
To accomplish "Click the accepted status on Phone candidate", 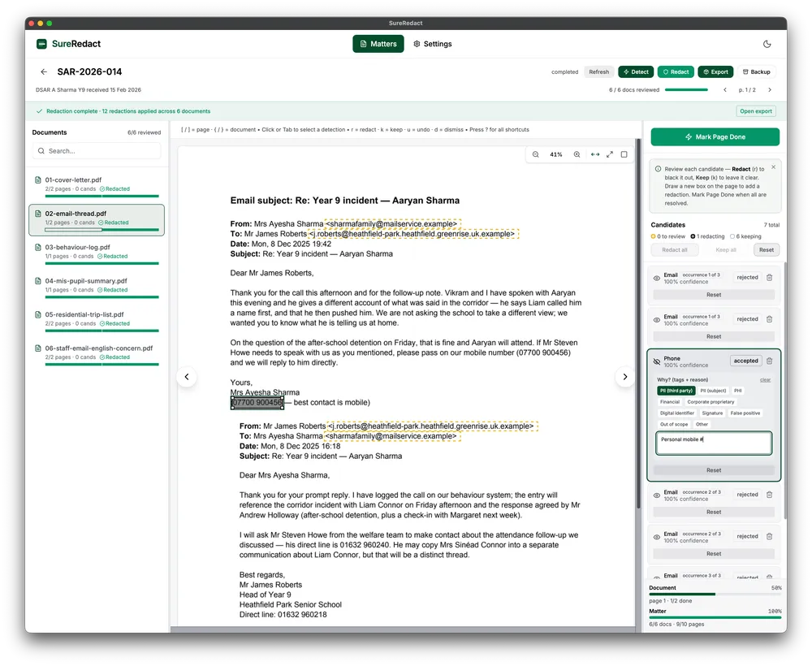I will pos(745,361).
